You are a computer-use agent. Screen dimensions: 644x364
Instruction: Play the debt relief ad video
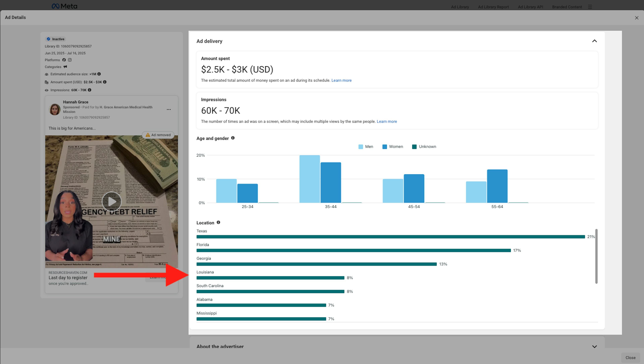coord(112,202)
